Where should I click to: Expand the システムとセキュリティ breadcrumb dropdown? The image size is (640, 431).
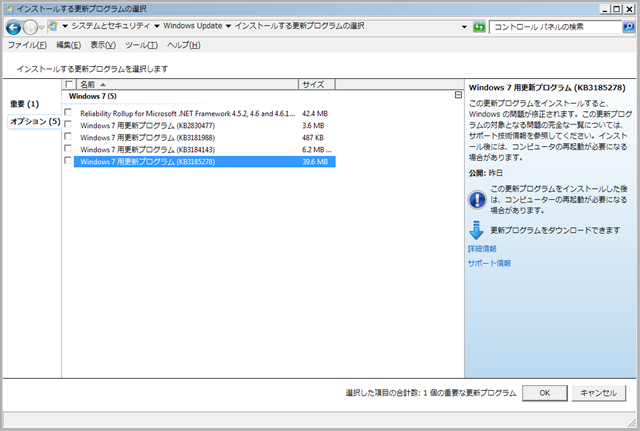click(157, 27)
